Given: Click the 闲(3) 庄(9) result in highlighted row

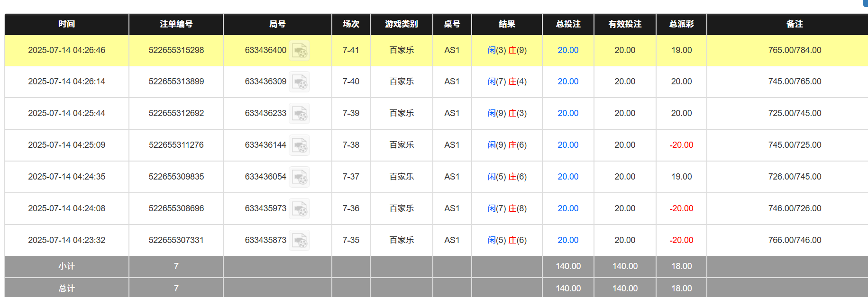Looking at the screenshot, I should click(507, 50).
